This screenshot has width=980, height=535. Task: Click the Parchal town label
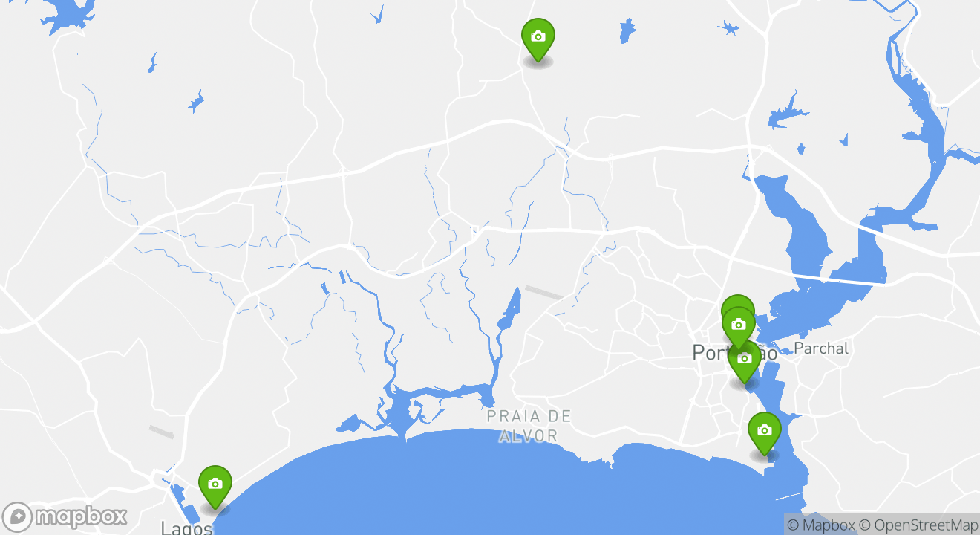[x=820, y=348]
